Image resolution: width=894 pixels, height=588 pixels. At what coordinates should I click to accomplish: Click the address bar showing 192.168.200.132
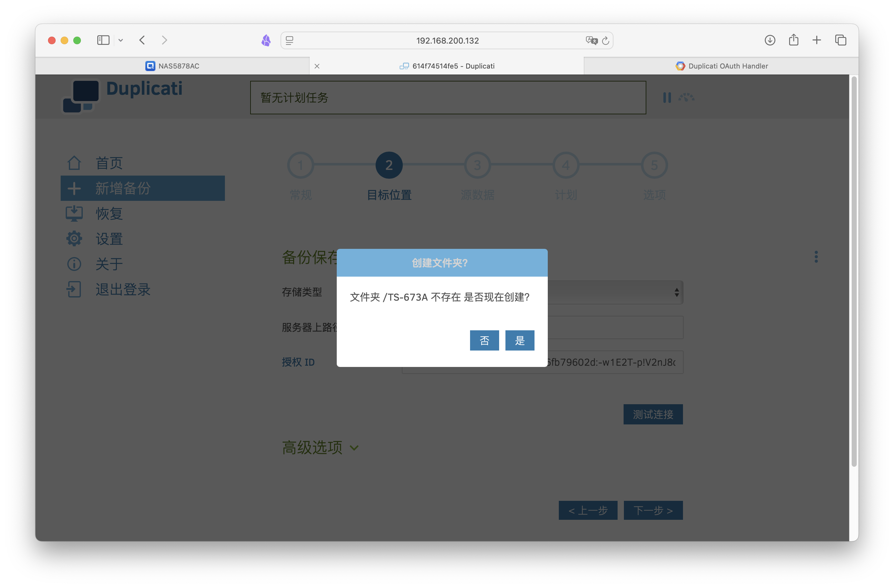[x=447, y=40]
